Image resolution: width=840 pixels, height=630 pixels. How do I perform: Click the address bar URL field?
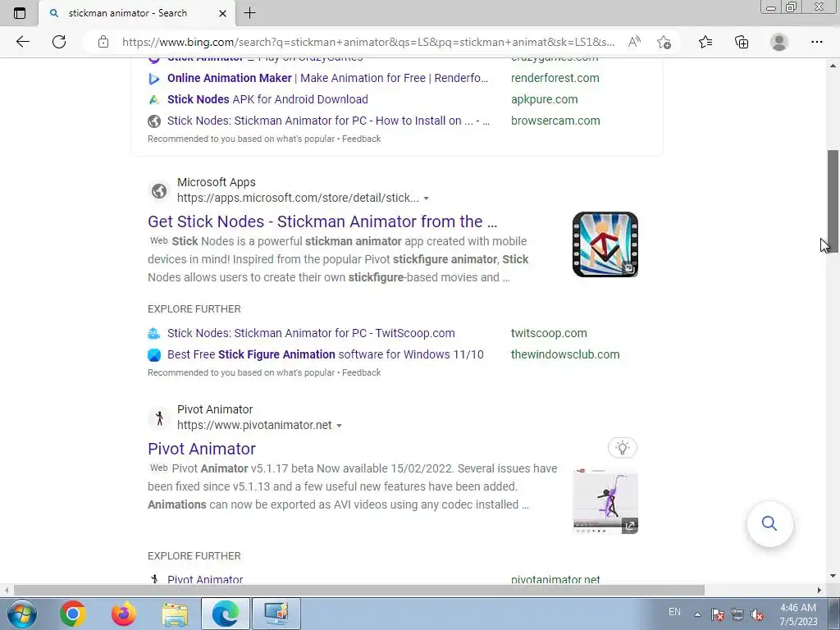[368, 42]
